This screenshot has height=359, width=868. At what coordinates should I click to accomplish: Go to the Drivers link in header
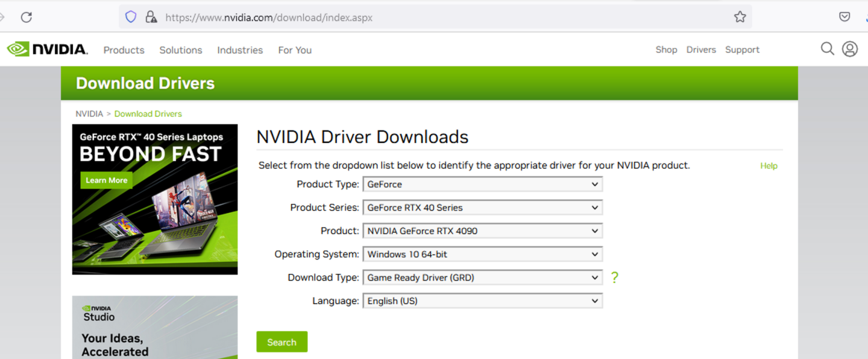(701, 49)
